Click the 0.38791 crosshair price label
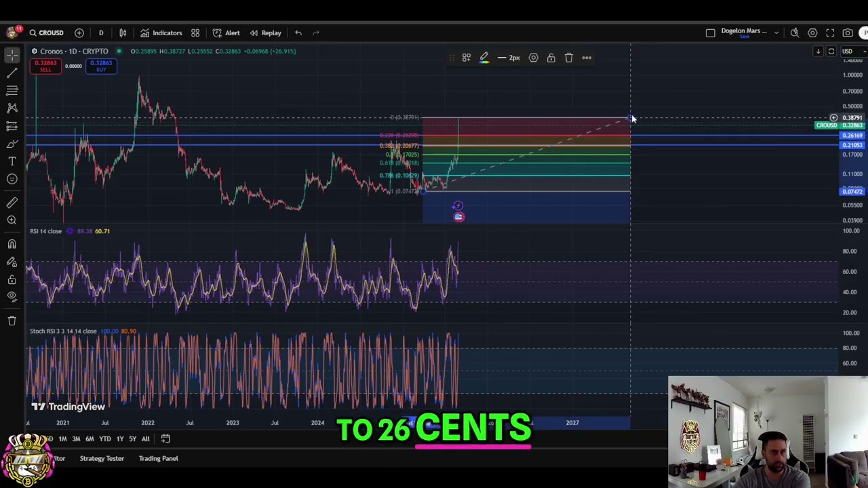The height and width of the screenshot is (488, 868). 852,118
